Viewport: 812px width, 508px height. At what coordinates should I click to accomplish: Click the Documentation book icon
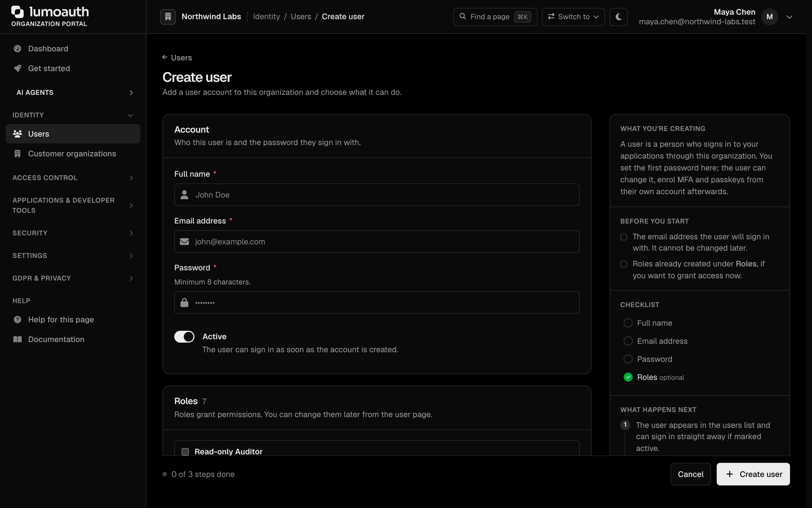(x=17, y=339)
